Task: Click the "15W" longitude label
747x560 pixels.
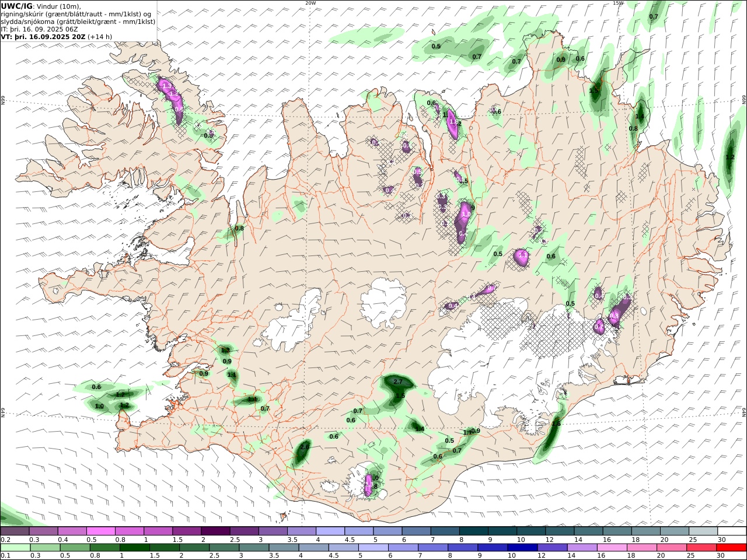Action: (617, 3)
